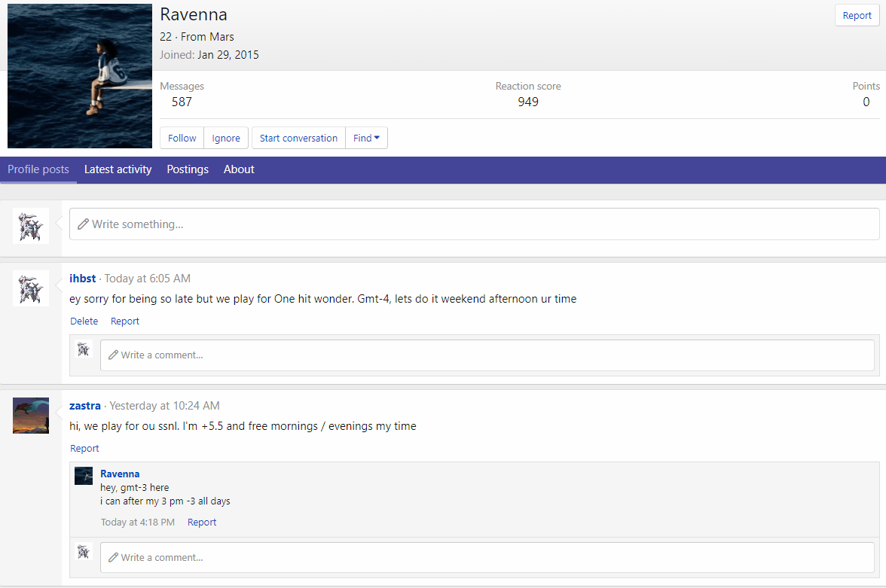Viewport: 886px width, 588px height.
Task: Click Ravenna's small avatar in the comment reply
Action: [x=84, y=476]
